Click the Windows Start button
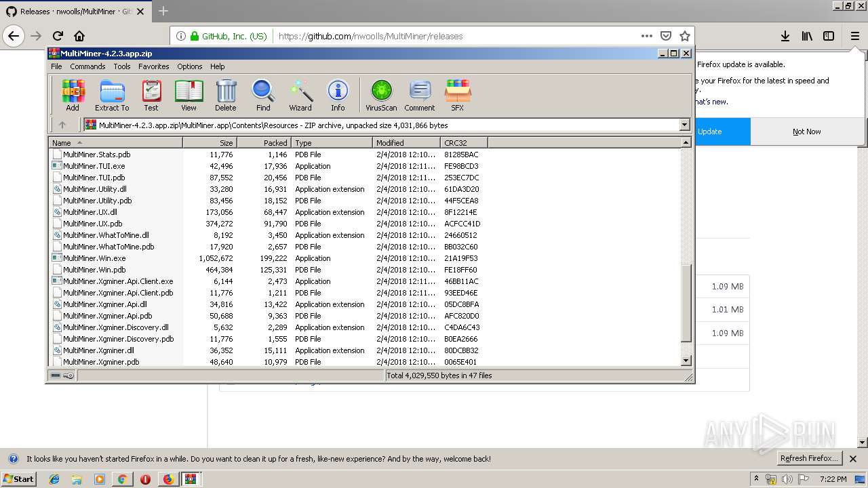Screen dimensions: 868x488 click(19, 479)
